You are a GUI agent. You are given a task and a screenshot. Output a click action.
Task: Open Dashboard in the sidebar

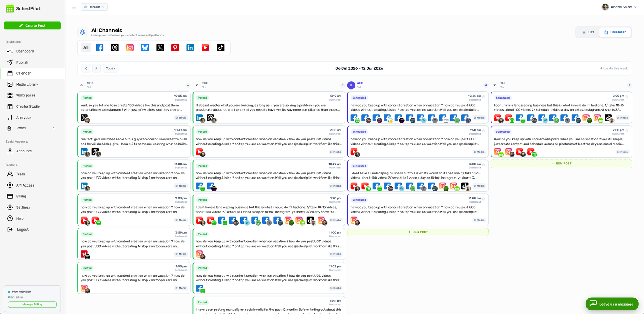point(32,51)
